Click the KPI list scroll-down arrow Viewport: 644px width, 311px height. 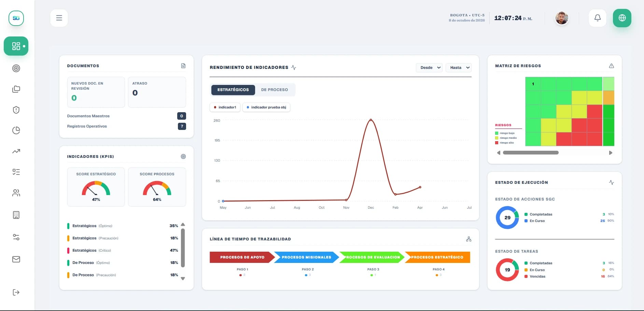point(183,279)
